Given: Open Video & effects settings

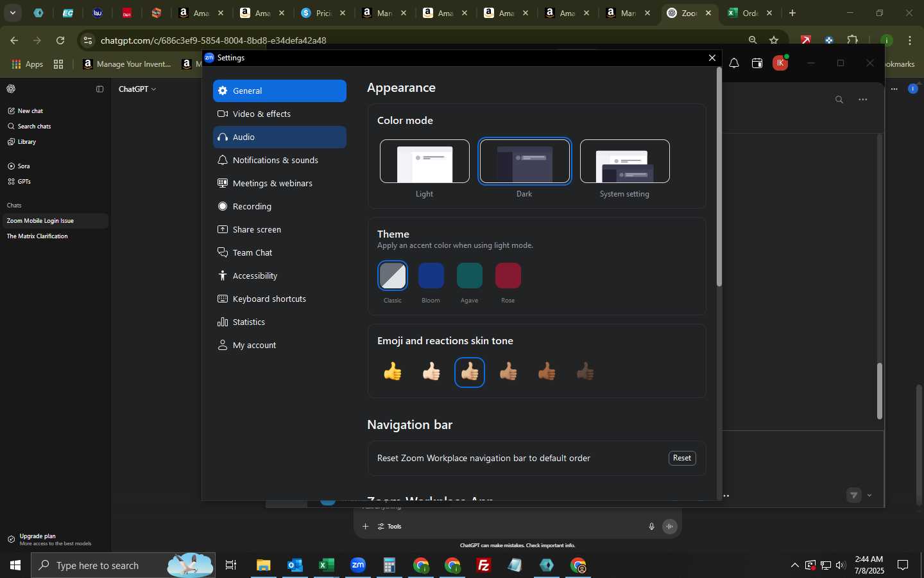Looking at the screenshot, I should (280, 114).
